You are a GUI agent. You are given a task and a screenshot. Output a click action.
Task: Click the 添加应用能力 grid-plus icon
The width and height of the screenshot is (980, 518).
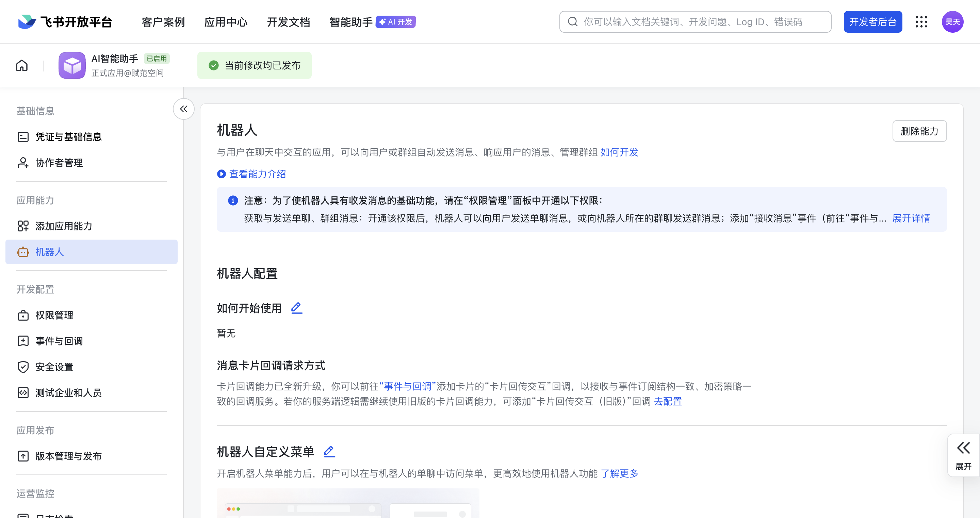tap(23, 226)
